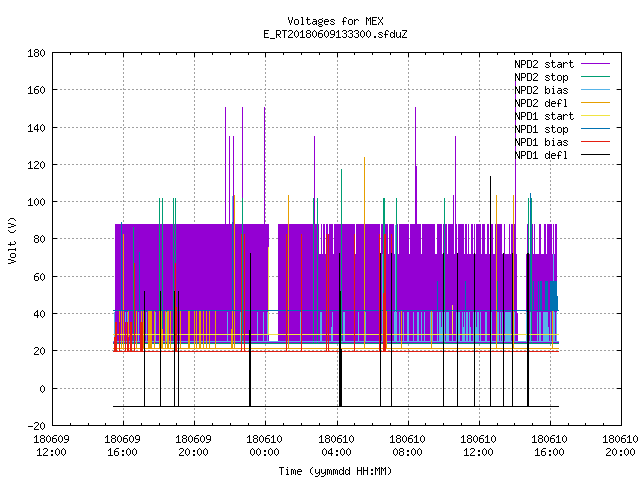Image resolution: width=640 pixels, height=480 pixels.
Task: Click the 100 y-axis tick value
Action: point(36,202)
